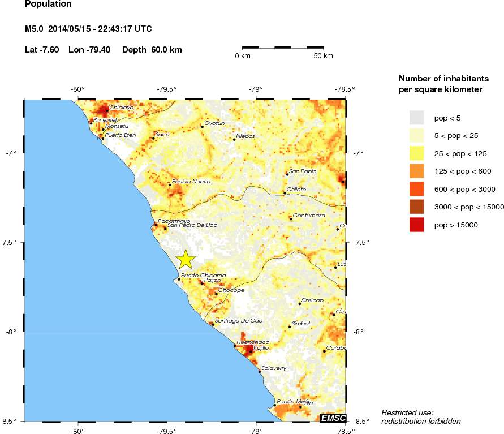Screen dimensions: 504x434
Task: Click the 'Sinsicap' town label
Action: point(312,300)
